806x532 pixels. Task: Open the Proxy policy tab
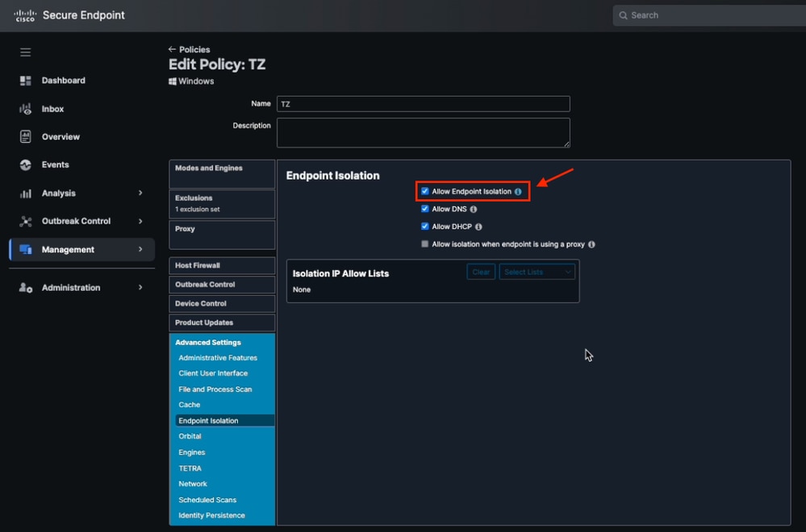222,235
